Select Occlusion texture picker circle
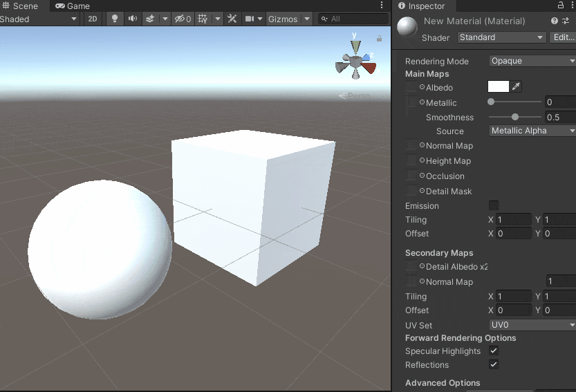576x392 pixels. pos(422,176)
